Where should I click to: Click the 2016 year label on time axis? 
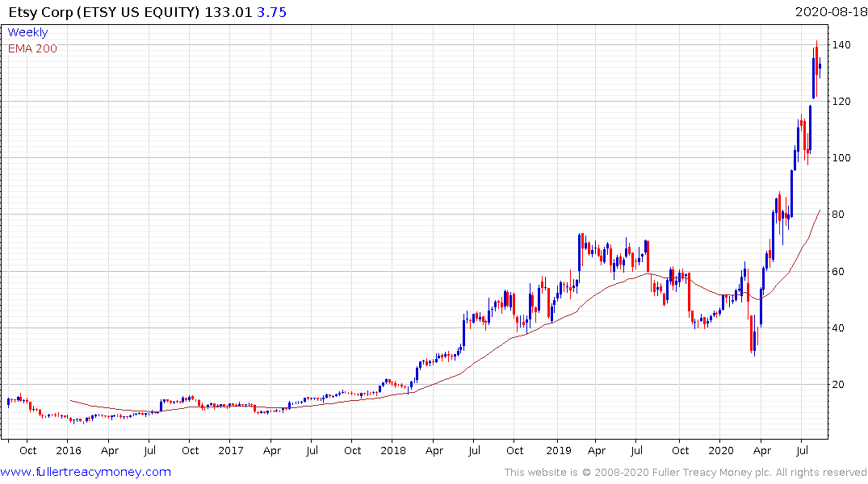[69, 450]
